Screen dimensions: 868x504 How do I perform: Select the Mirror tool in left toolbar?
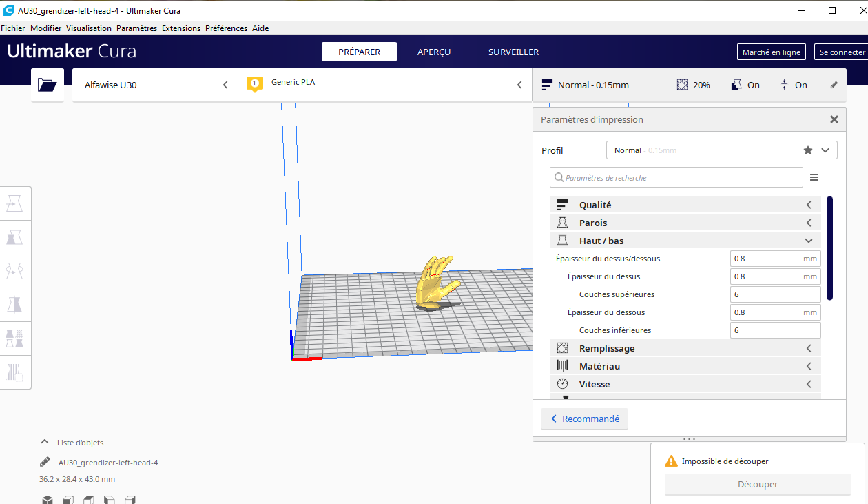[15, 305]
